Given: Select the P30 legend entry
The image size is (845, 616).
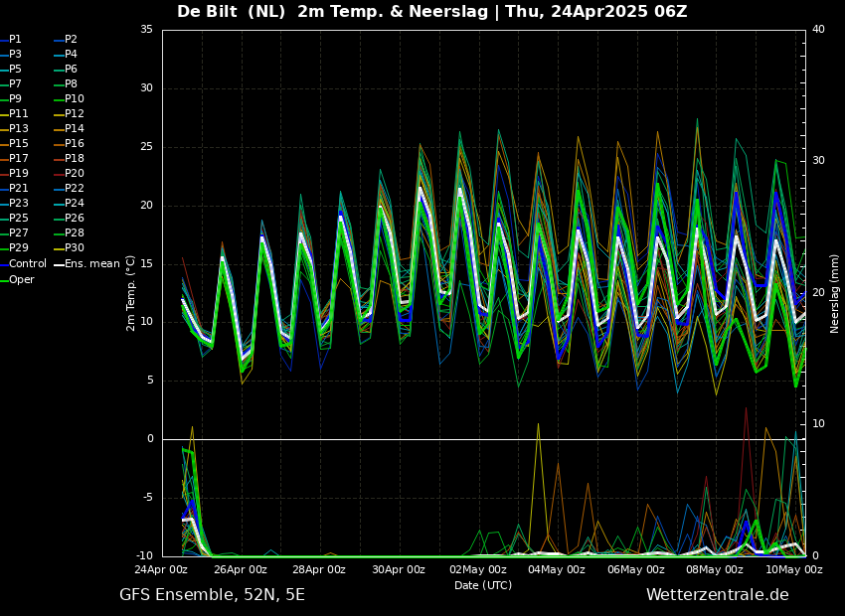Looking at the screenshot, I should pyautogui.click(x=74, y=248).
